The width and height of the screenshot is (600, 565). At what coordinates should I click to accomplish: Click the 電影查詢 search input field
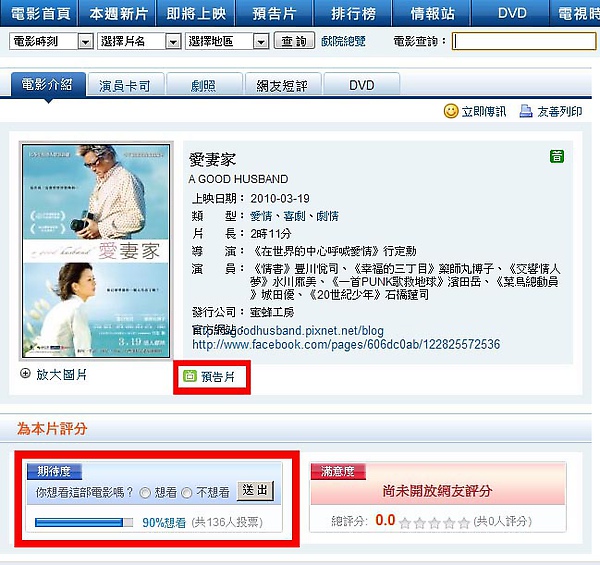[x=524, y=41]
